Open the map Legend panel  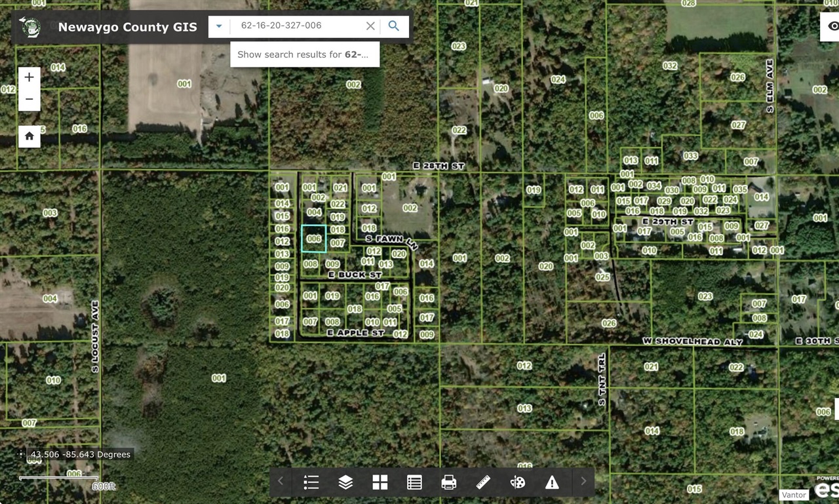311,482
